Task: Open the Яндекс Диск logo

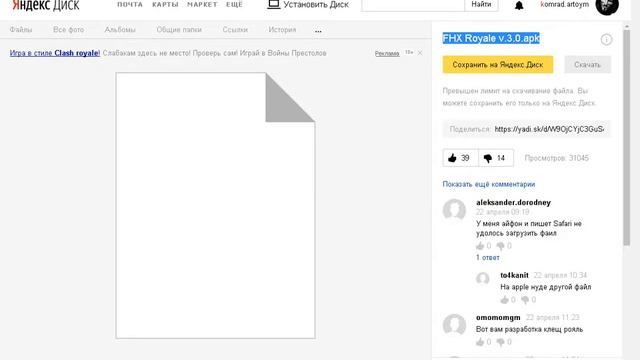Action: pyautogui.click(x=46, y=5)
